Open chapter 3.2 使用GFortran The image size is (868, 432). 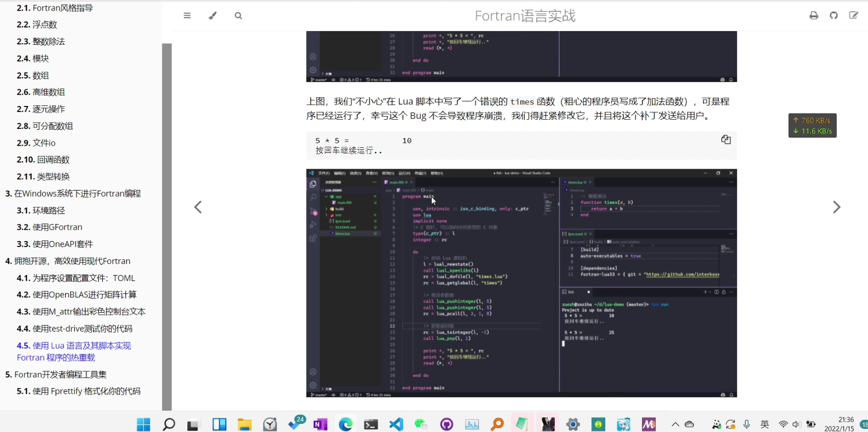click(49, 227)
